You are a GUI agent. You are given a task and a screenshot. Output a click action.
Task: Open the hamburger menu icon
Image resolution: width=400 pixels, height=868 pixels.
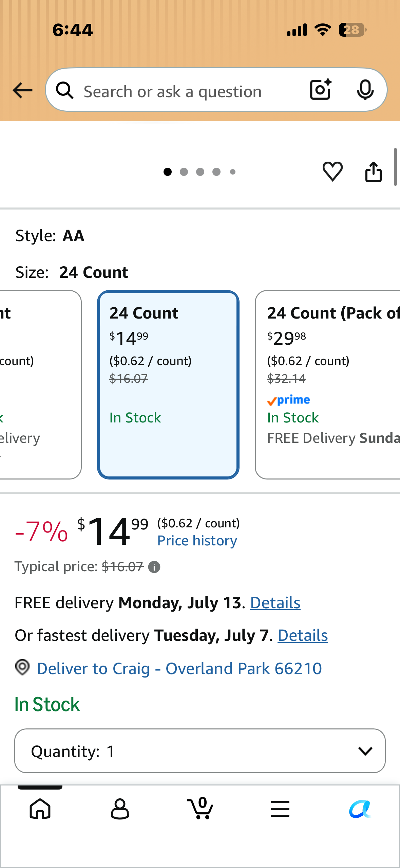pos(280,809)
